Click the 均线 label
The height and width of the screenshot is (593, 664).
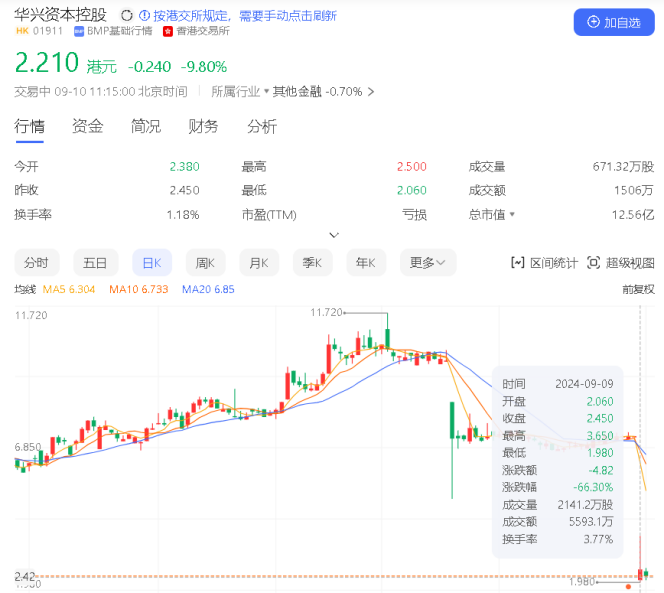click(x=25, y=289)
